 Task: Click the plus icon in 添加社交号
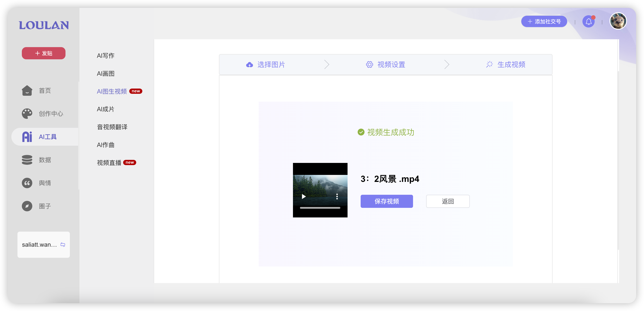(530, 22)
